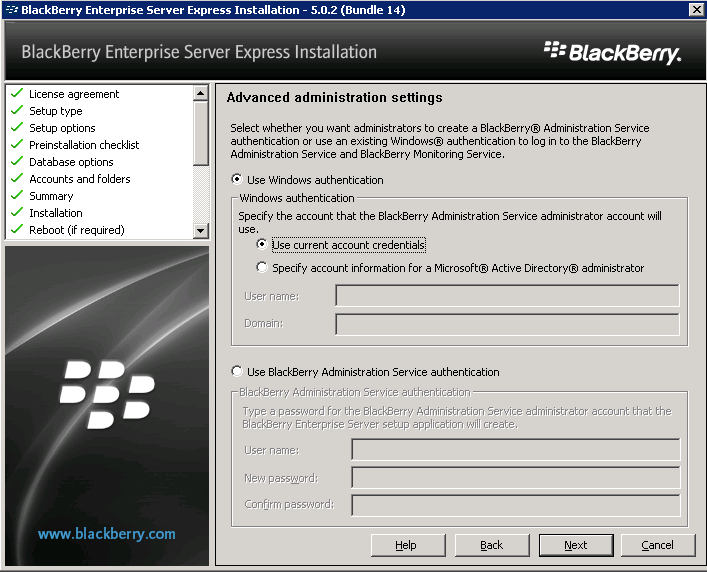The height and width of the screenshot is (572, 707).
Task: Select Specify account information for Active Directory administrator
Action: [263, 268]
